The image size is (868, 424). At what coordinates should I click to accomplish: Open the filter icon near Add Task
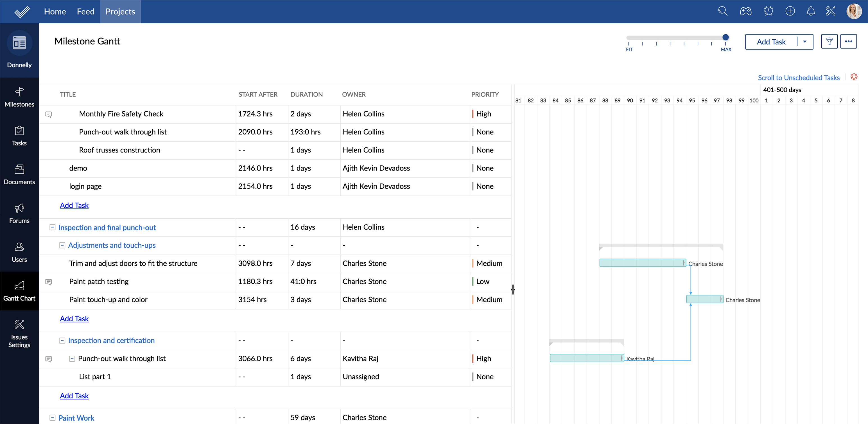829,41
